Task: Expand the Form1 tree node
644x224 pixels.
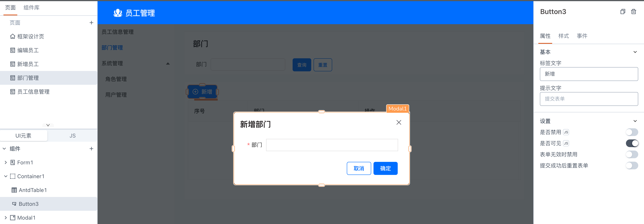Action: click(x=6, y=163)
